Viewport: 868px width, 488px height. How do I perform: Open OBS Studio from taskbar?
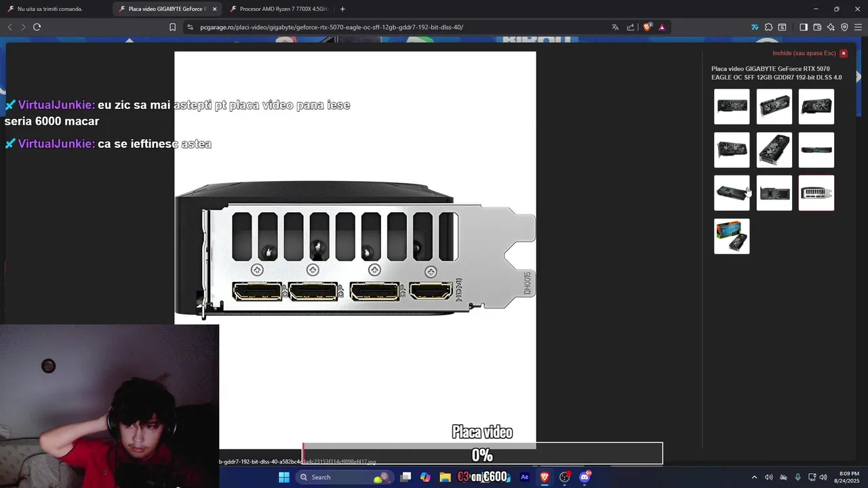[x=564, y=477]
